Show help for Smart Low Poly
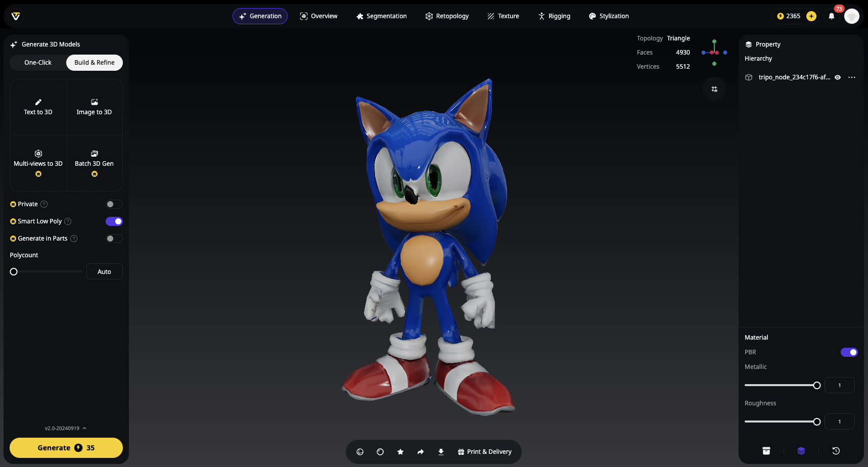The image size is (868, 467). tap(68, 221)
